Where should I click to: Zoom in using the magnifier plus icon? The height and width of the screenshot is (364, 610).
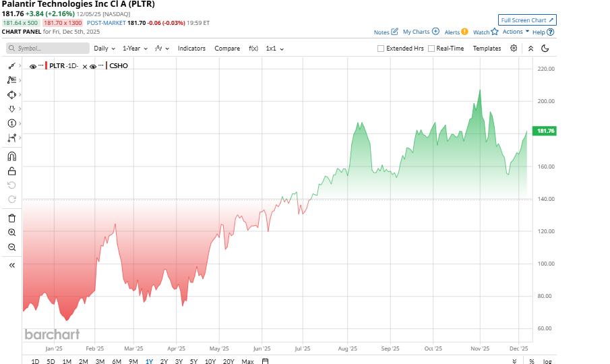11,232
